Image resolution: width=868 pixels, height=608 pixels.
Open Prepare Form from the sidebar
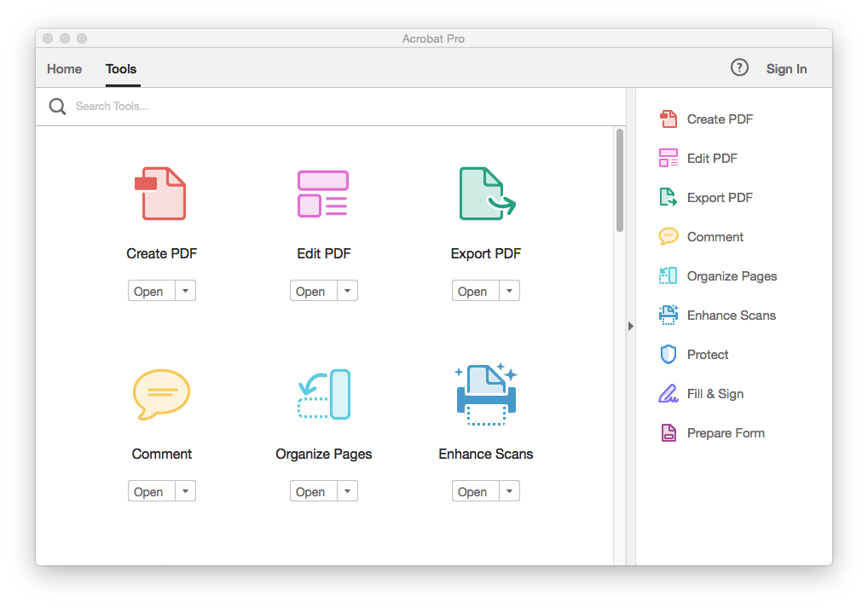(726, 432)
